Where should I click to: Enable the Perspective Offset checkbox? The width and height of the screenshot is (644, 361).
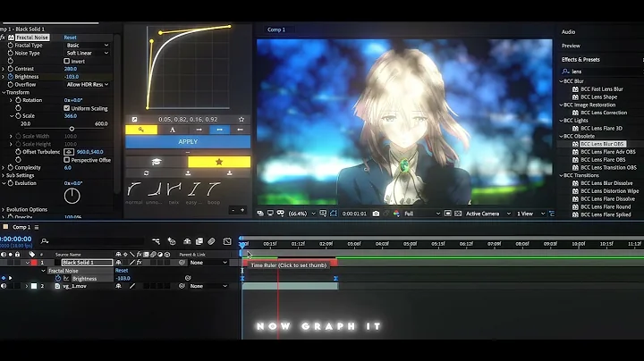click(x=66, y=160)
